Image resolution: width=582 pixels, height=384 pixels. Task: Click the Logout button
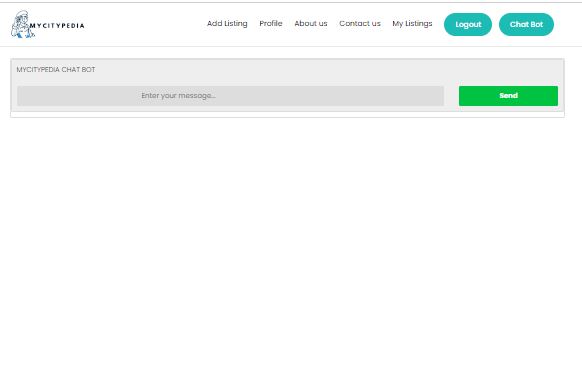click(468, 24)
